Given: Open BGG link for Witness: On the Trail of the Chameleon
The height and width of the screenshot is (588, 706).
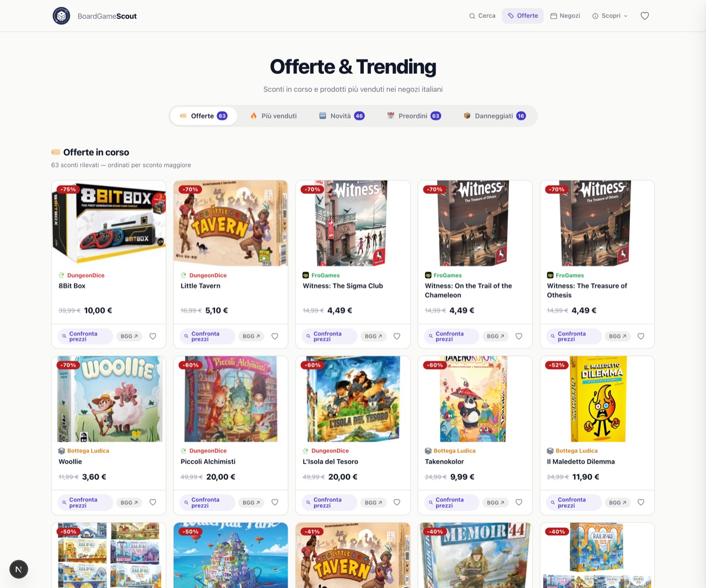Looking at the screenshot, I should click(495, 336).
